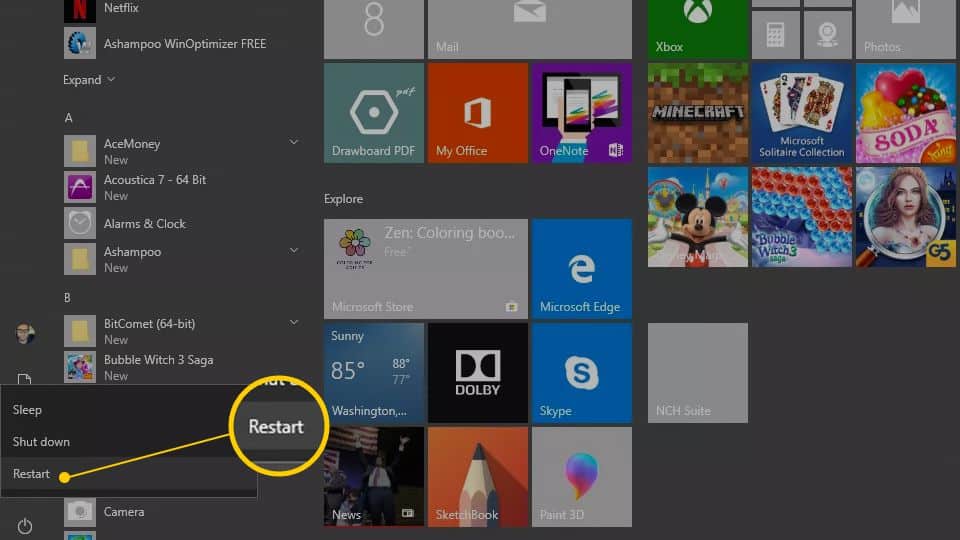
Task: Select Shut down from power menu
Action: (41, 442)
